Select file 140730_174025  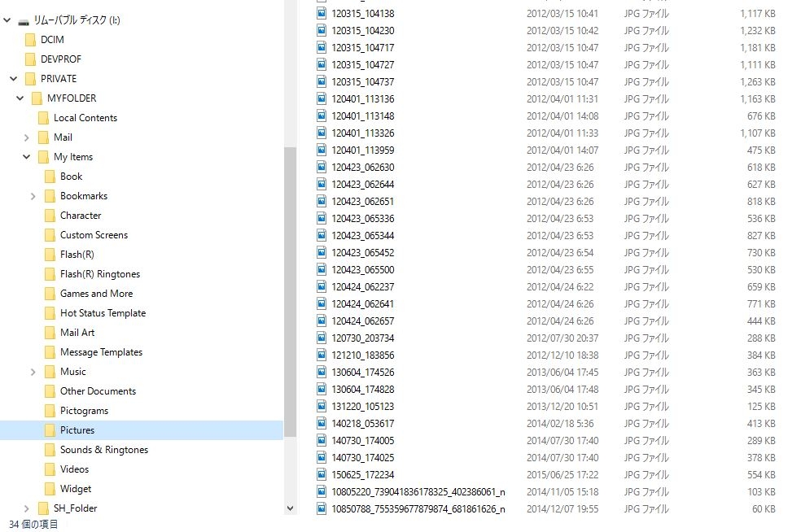[x=363, y=457]
